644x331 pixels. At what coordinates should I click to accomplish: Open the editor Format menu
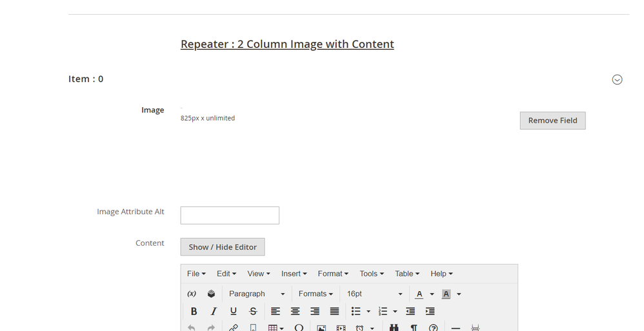click(x=333, y=274)
